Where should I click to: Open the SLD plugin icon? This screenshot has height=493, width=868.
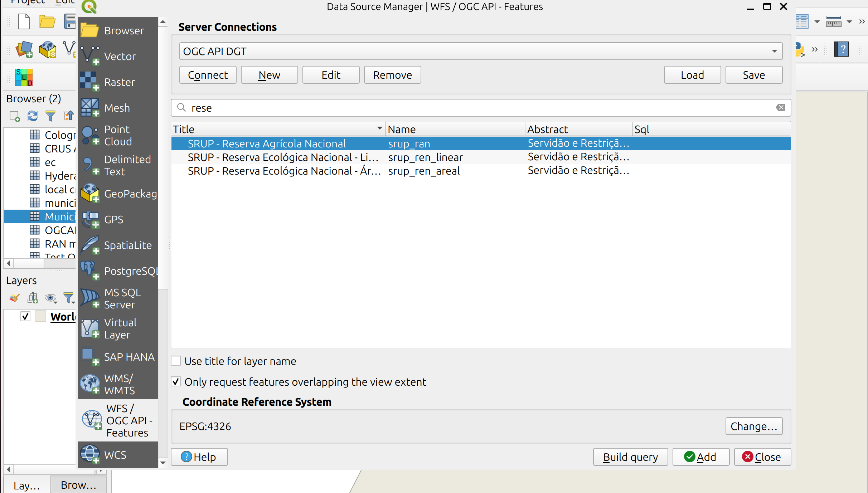[24, 77]
